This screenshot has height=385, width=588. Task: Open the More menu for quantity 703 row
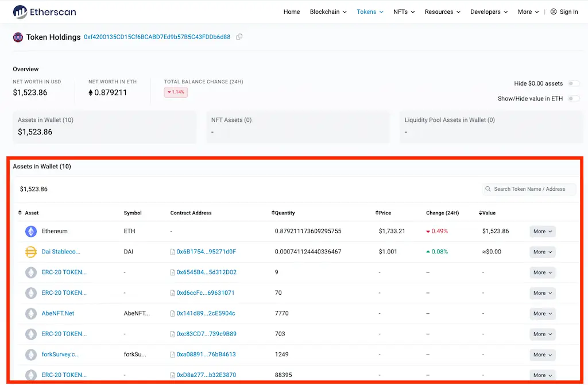click(543, 334)
